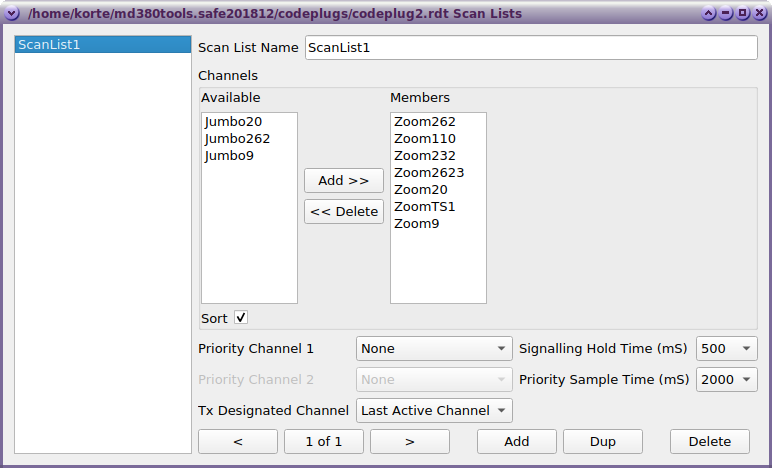772x468 pixels.
Task: Select ScanList1 in the left list
Action: tap(100, 45)
